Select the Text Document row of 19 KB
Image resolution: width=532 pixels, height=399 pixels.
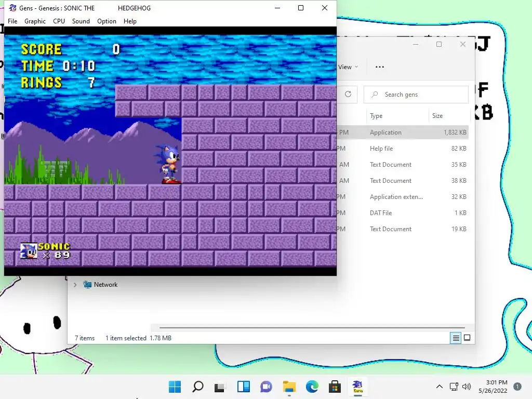coord(403,229)
